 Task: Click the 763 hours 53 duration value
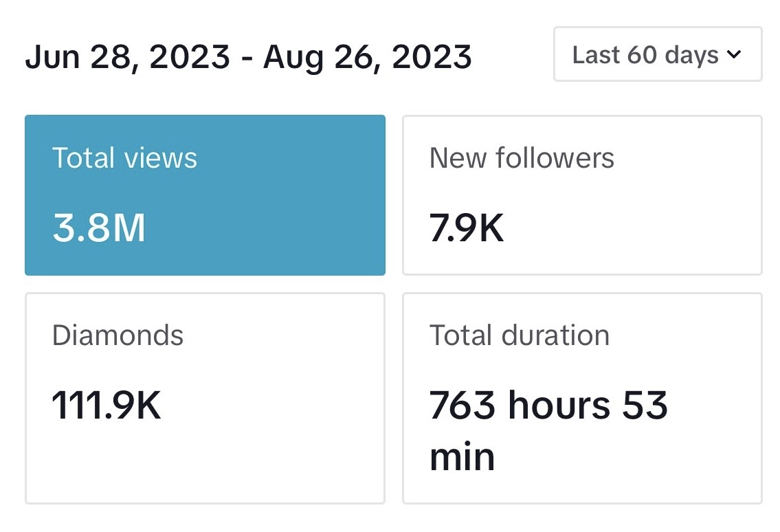pyautogui.click(x=548, y=406)
